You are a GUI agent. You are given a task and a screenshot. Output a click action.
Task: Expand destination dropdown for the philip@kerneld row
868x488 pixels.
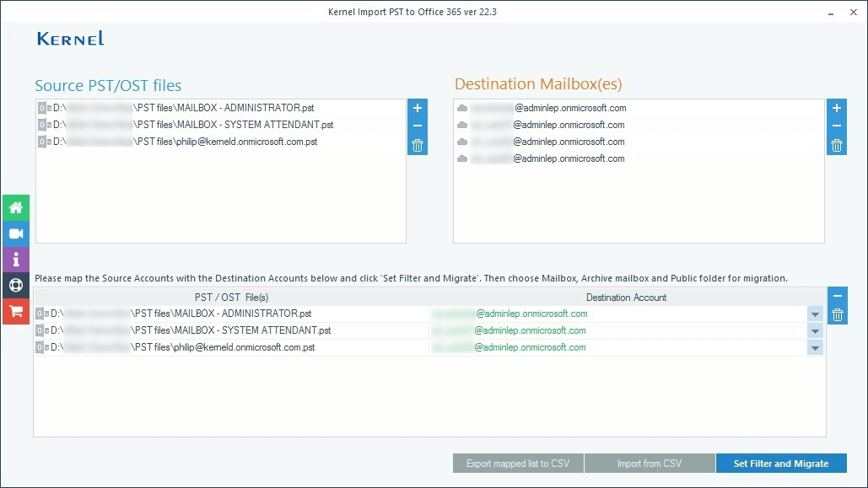coord(815,348)
